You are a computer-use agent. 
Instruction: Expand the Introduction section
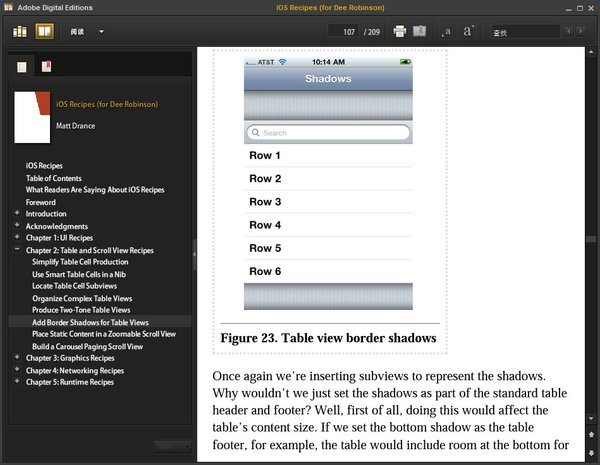tap(17, 212)
